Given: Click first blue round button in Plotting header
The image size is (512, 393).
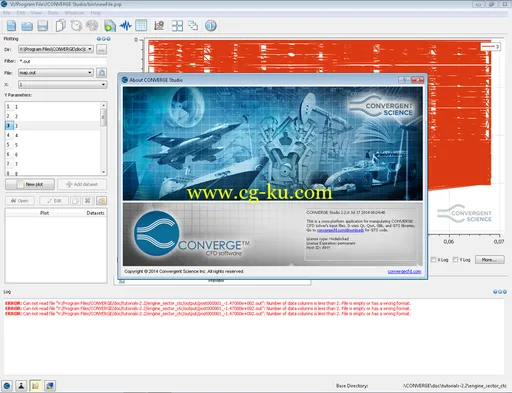Looking at the screenshot, I should pyautogui.click(x=99, y=39).
